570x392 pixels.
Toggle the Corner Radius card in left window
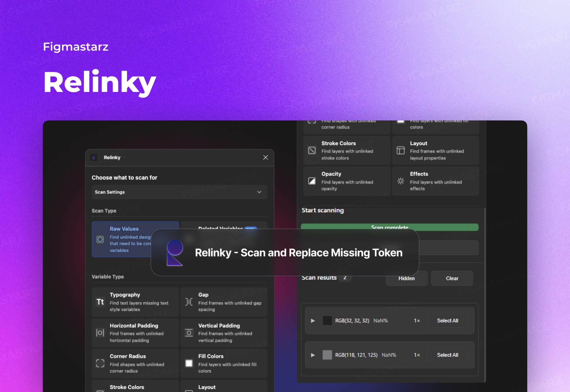(x=135, y=363)
